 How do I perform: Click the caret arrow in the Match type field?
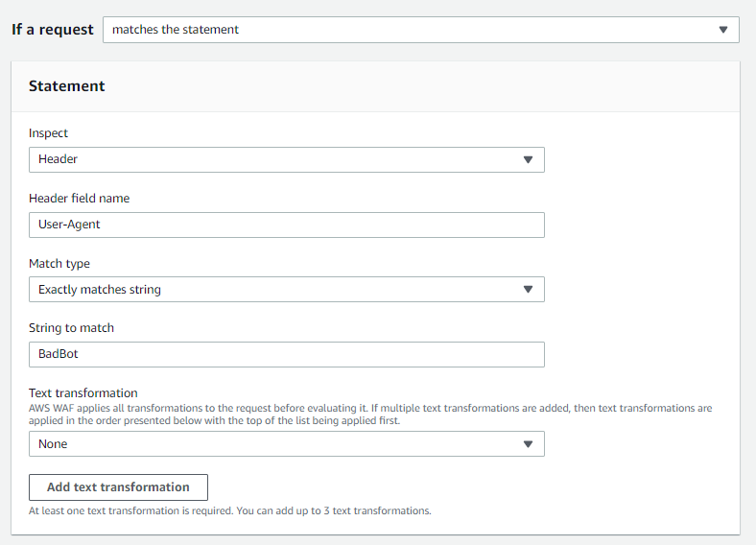point(528,289)
